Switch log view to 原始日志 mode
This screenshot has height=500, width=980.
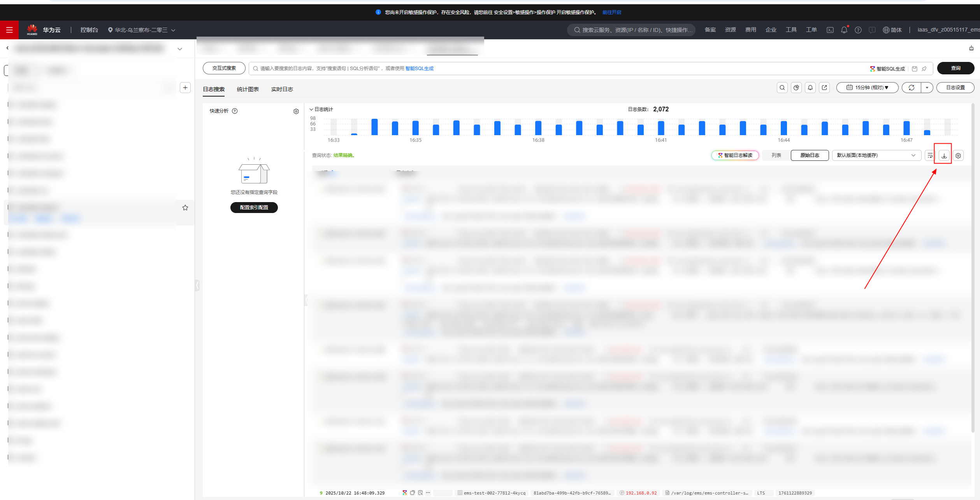(x=810, y=155)
